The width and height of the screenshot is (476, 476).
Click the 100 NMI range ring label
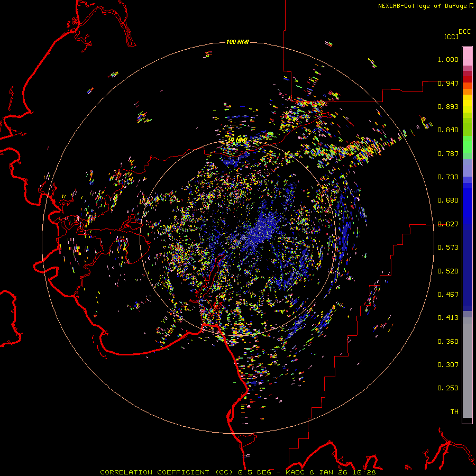click(237, 42)
